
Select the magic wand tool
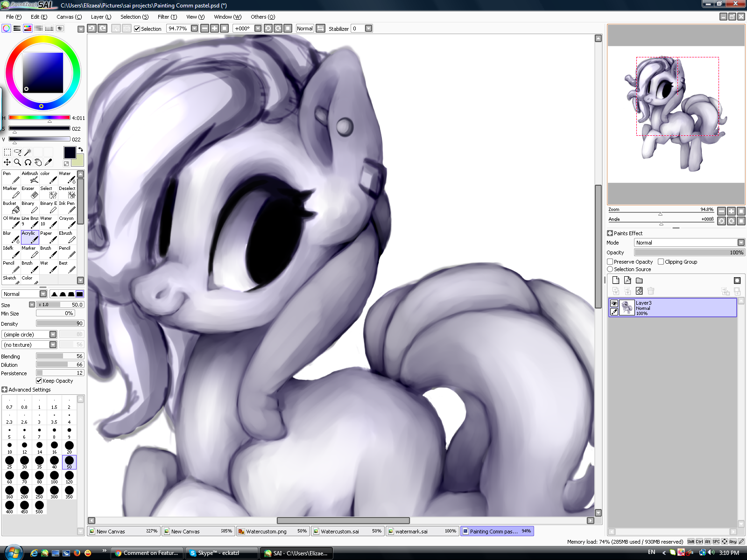click(28, 152)
